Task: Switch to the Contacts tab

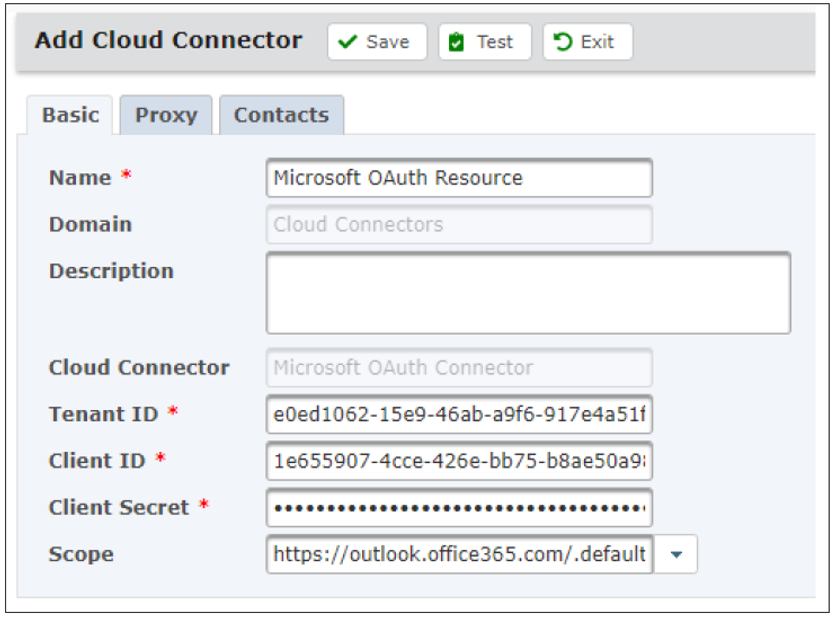Action: click(281, 115)
